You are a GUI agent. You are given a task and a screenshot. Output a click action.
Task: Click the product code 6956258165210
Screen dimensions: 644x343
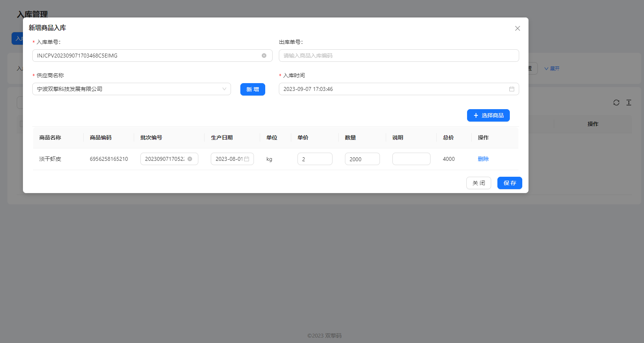[x=109, y=159]
